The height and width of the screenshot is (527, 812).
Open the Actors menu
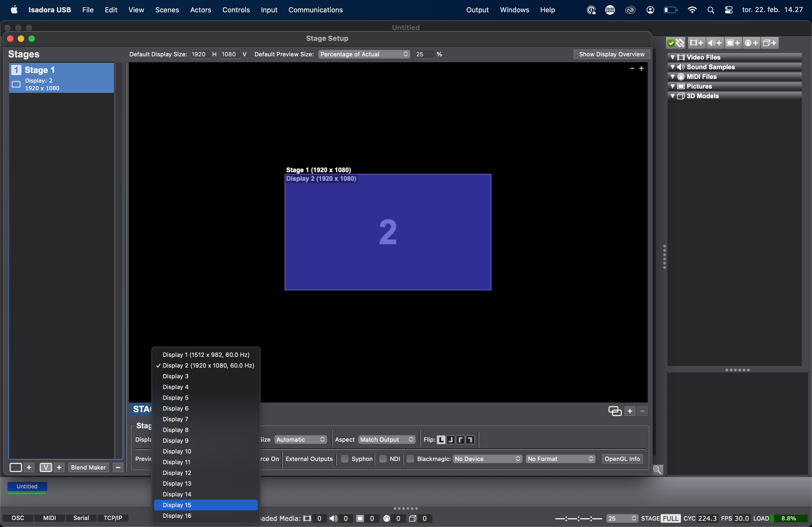tap(201, 10)
